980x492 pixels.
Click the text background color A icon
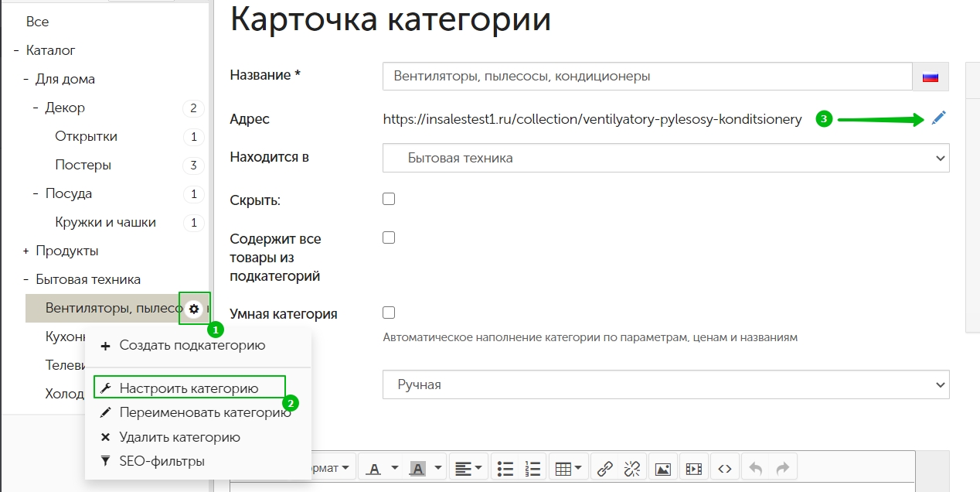click(417, 468)
